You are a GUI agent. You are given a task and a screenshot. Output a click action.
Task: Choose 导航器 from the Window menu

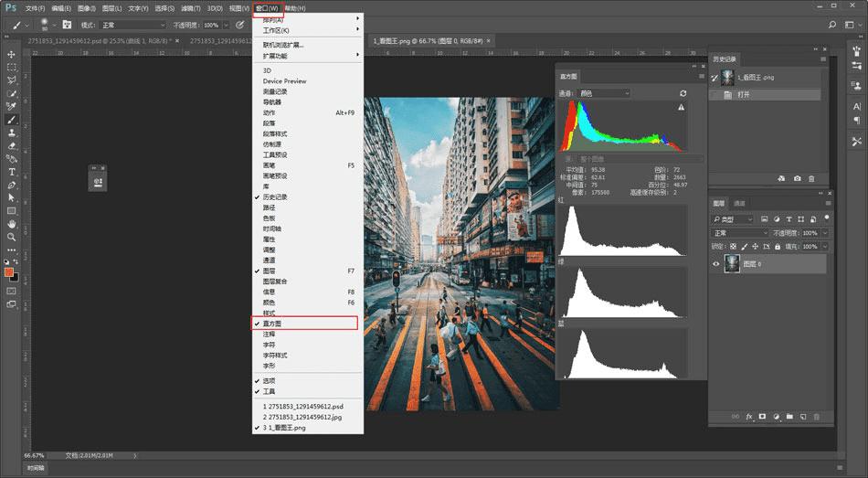[x=274, y=102]
